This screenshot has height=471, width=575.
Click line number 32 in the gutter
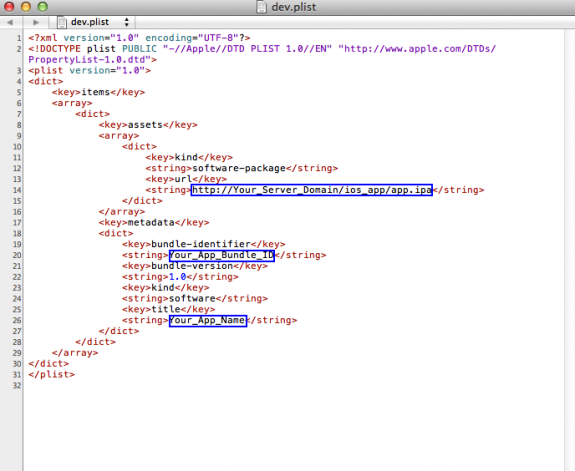click(x=17, y=386)
